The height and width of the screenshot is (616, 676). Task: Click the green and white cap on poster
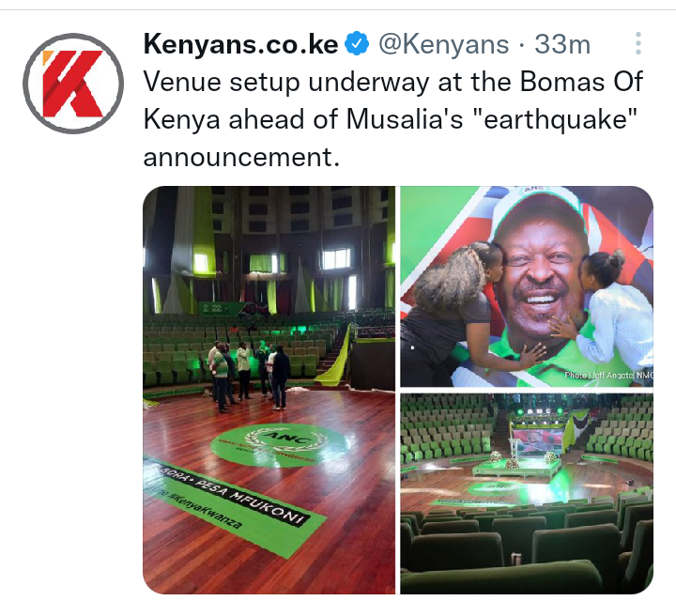539,209
